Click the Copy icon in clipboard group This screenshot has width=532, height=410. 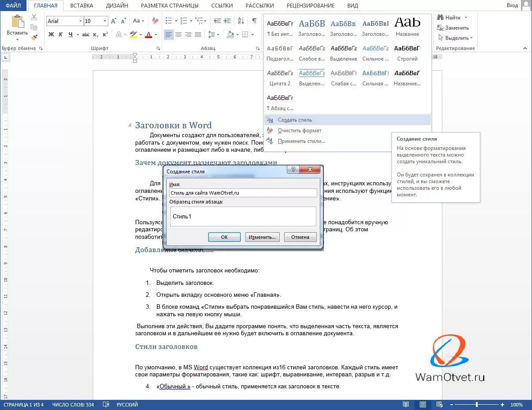[34, 27]
